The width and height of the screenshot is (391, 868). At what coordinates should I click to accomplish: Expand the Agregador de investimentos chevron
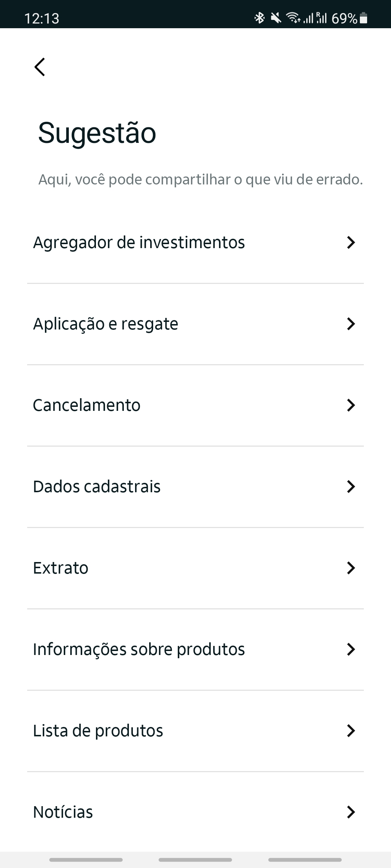350,242
